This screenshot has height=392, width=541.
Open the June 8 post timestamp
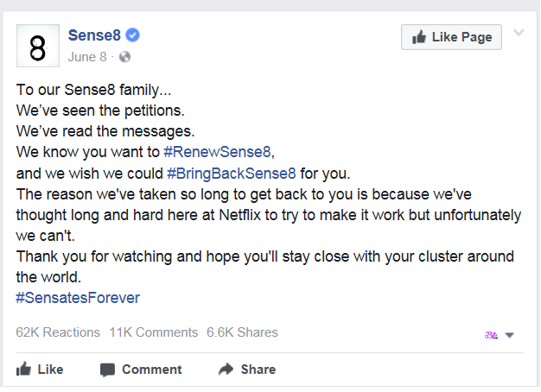pyautogui.click(x=87, y=57)
